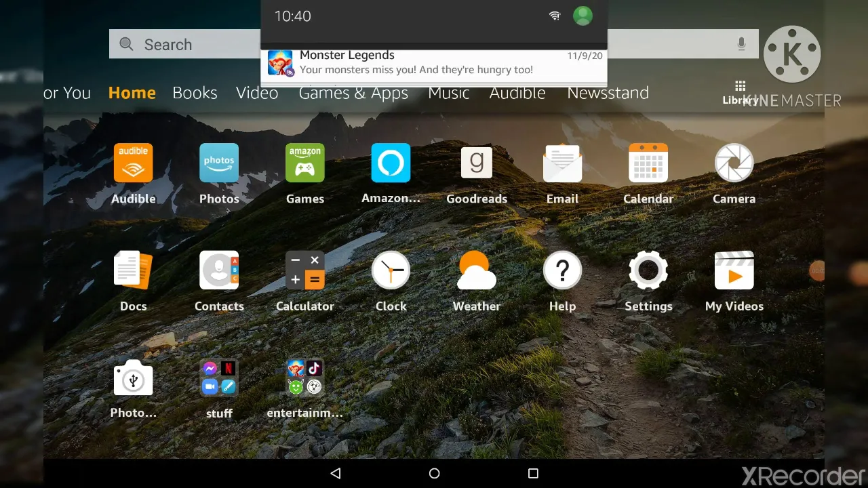Tap the Home circle navigation button
Image resolution: width=868 pixels, height=488 pixels.
click(435, 474)
